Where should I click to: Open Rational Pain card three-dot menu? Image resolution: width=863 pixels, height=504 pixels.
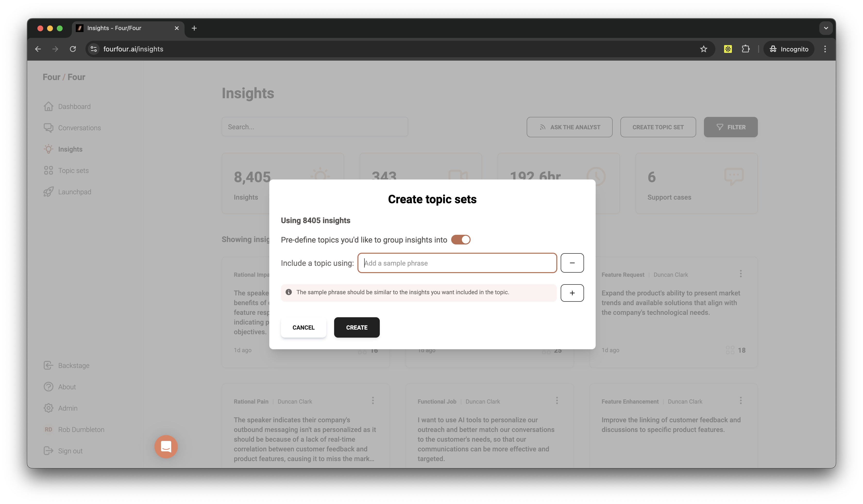click(373, 400)
